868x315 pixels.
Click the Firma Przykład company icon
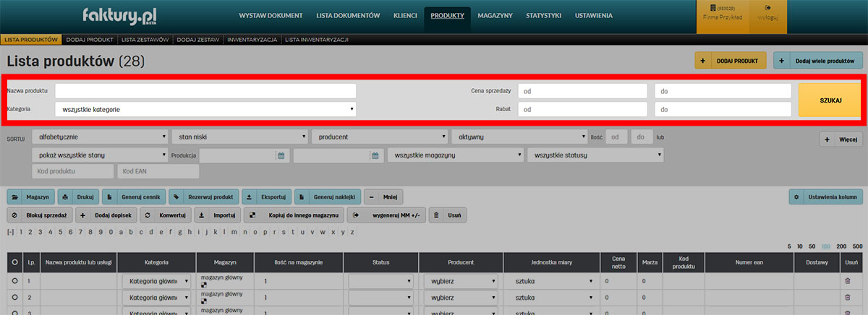pyautogui.click(x=723, y=8)
